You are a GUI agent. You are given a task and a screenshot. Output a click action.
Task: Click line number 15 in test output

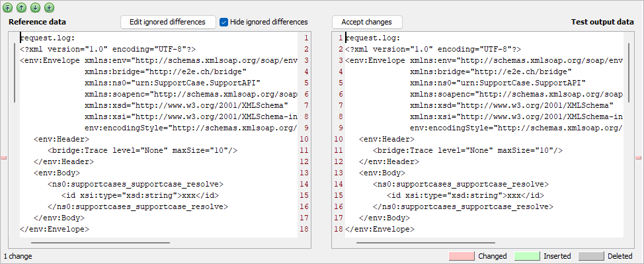339,195
